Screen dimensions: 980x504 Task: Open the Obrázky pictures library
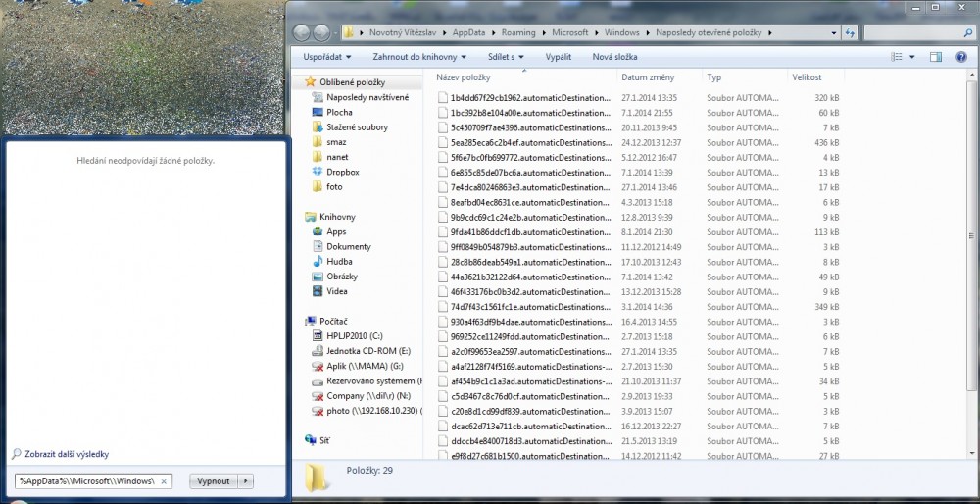342,277
